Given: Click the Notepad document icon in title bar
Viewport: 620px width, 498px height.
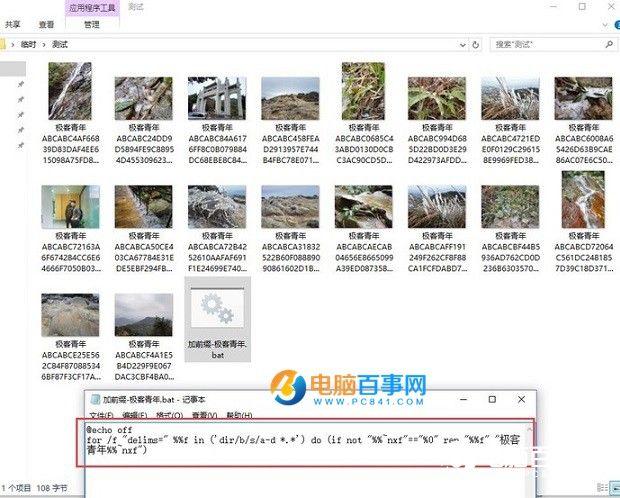Looking at the screenshot, I should point(95,400).
